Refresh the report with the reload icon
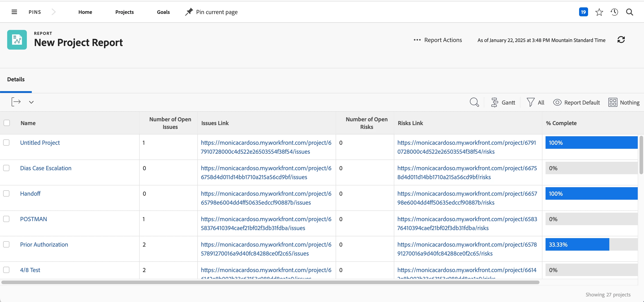Viewport: 644px width, 302px height. click(621, 40)
